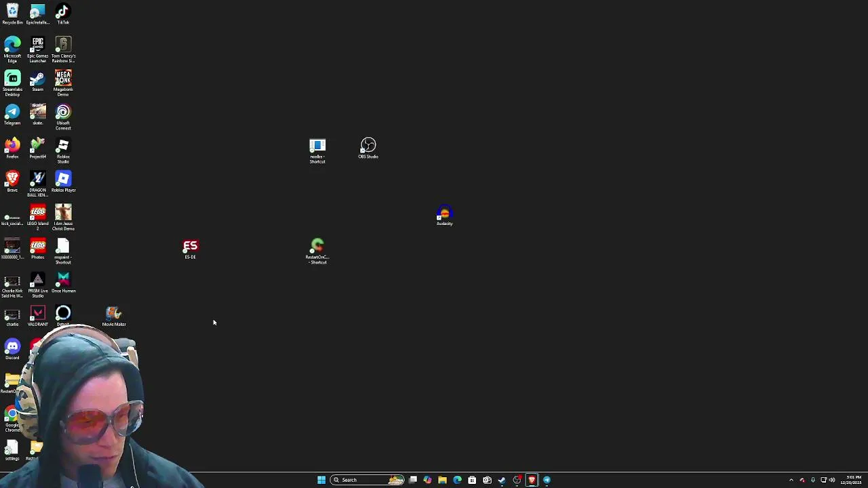Open the volume control in system tray
Viewport: 868px width, 488px height.
click(832, 480)
